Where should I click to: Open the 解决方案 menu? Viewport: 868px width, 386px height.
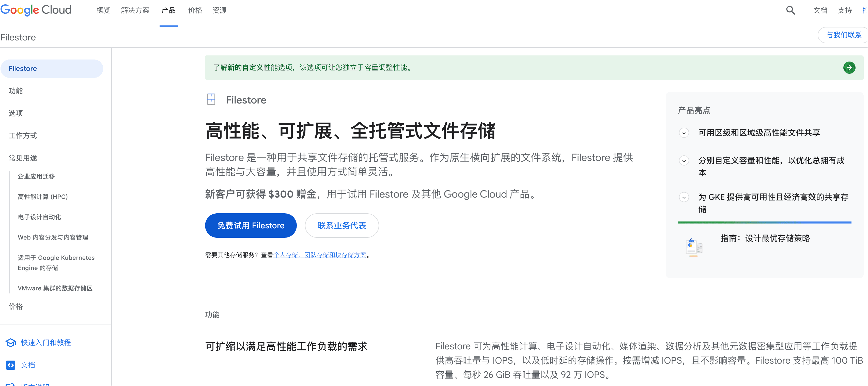pyautogui.click(x=135, y=10)
